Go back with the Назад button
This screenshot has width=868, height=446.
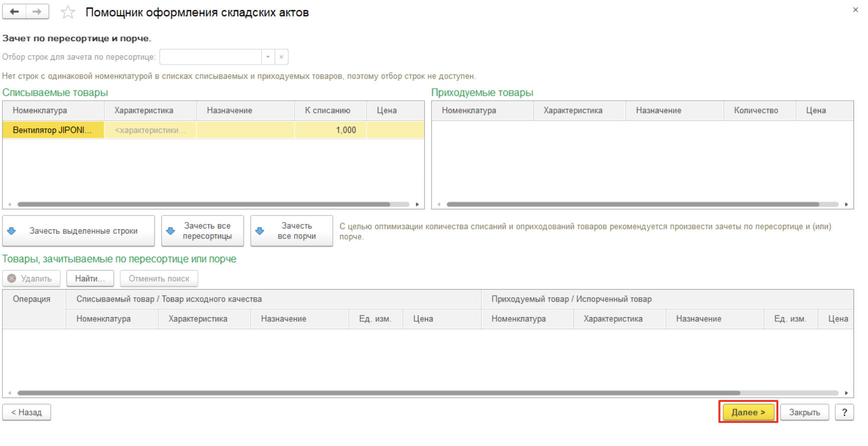pyautogui.click(x=27, y=412)
